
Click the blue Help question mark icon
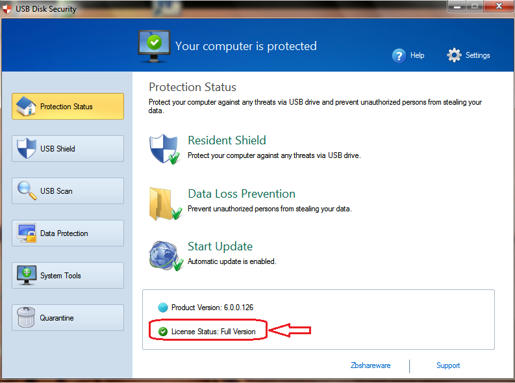tap(399, 55)
